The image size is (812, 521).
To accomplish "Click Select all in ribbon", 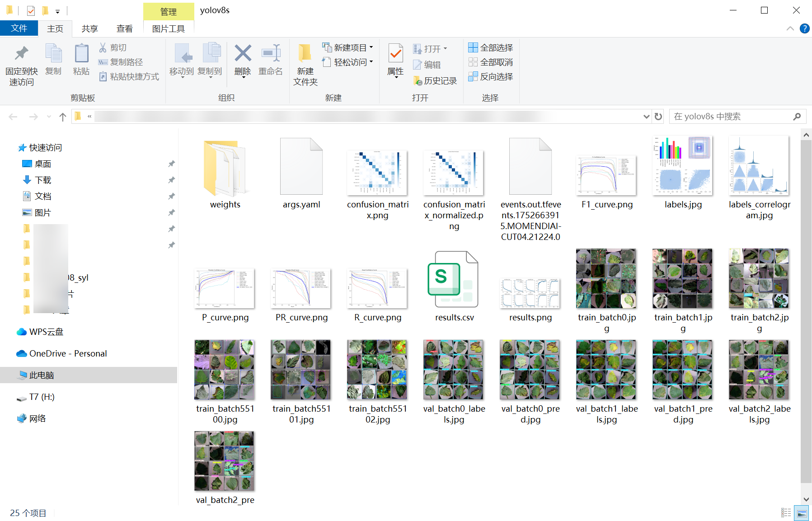I will click(491, 47).
